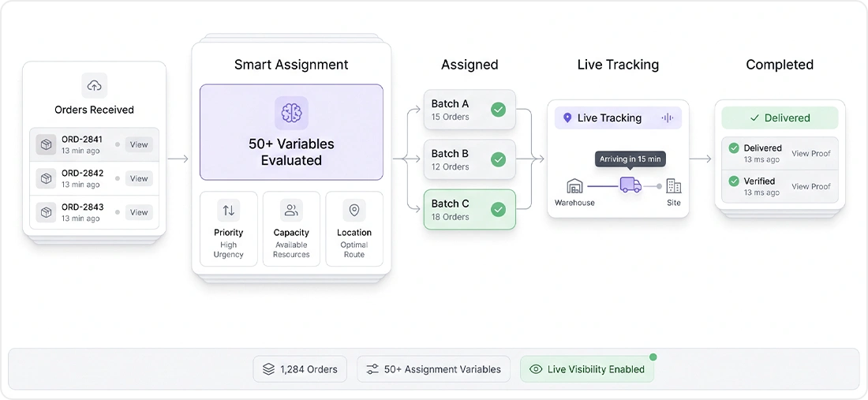Open the Capacity Available Resources card
The height and width of the screenshot is (400, 868).
[x=291, y=229]
